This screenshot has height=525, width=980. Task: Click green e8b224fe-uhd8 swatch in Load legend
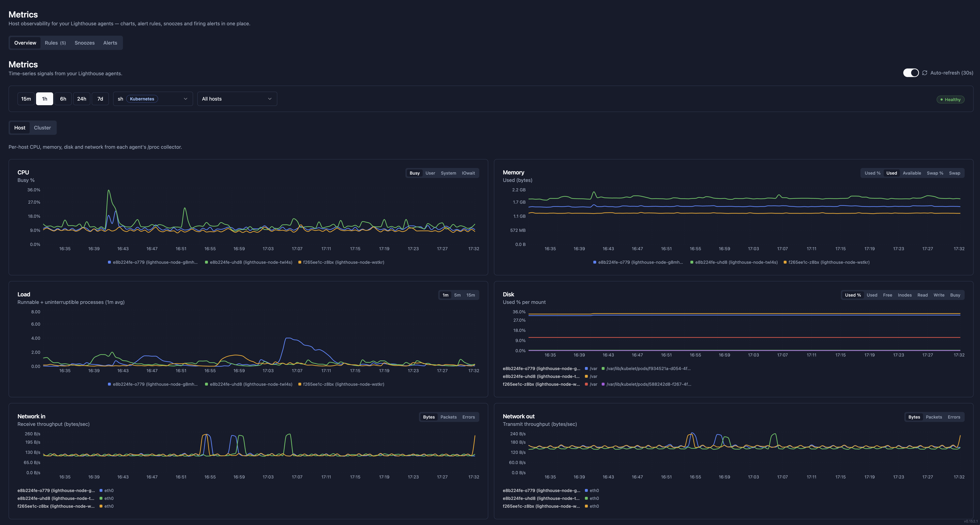tap(206, 384)
